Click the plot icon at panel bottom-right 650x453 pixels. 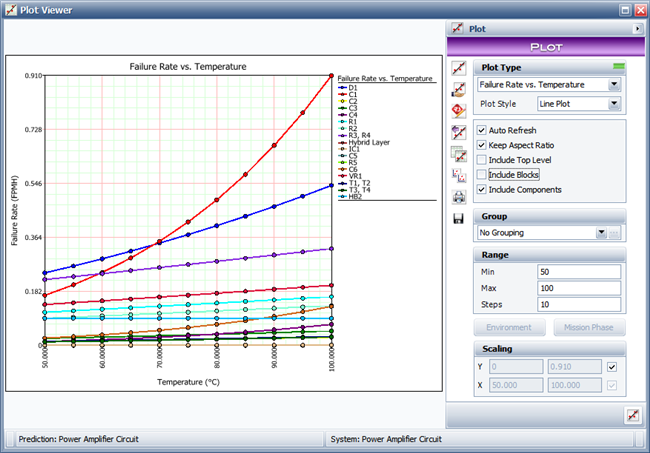tap(631, 416)
